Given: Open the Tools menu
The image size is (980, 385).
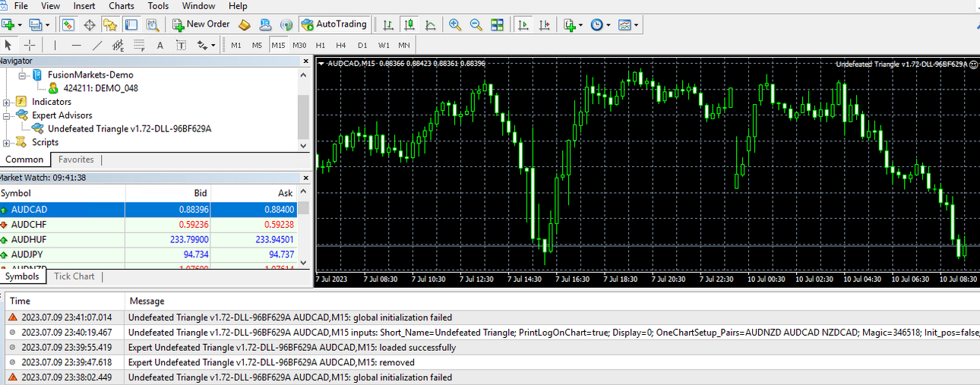Looking at the screenshot, I should pyautogui.click(x=158, y=6).
